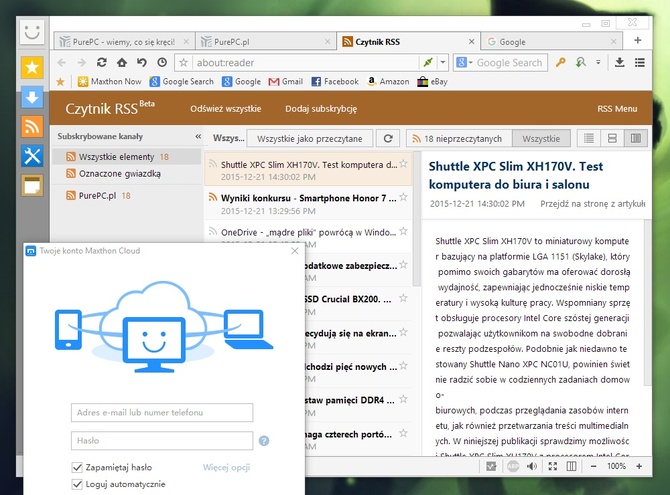This screenshot has width=670, height=495.
Task: Click the undo closed tab icon
Action: tap(142, 62)
